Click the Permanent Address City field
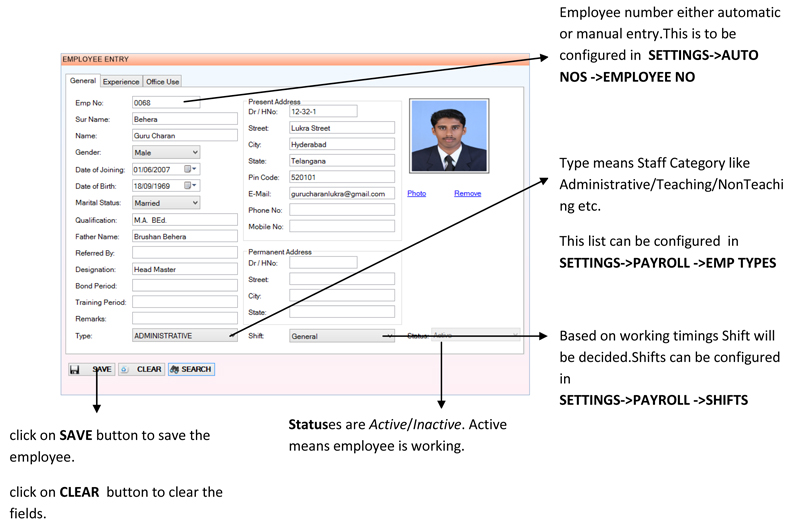801x524 pixels. click(x=342, y=295)
